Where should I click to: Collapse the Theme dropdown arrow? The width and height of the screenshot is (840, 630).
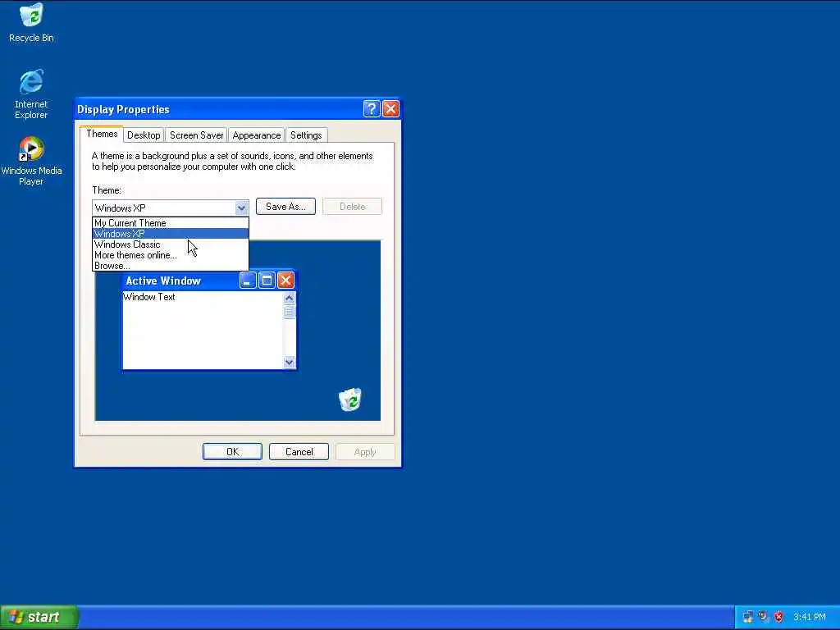241,208
